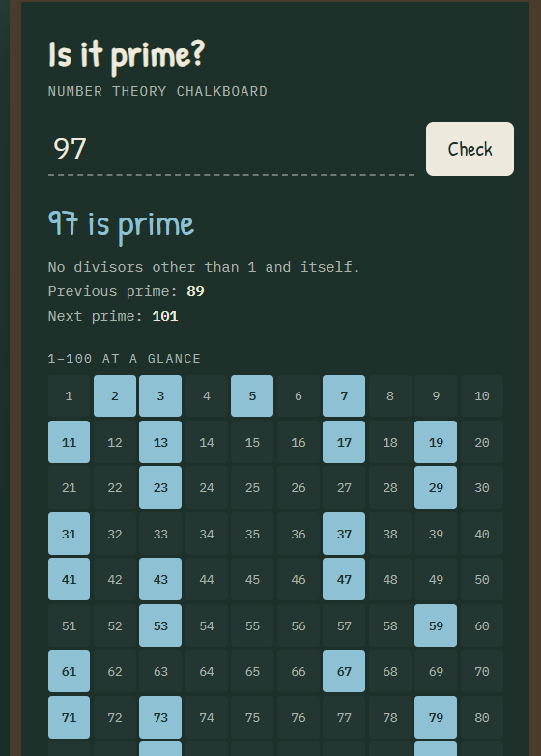541x756 pixels.
Task: Choose cell 29 in the grid
Action: click(436, 487)
